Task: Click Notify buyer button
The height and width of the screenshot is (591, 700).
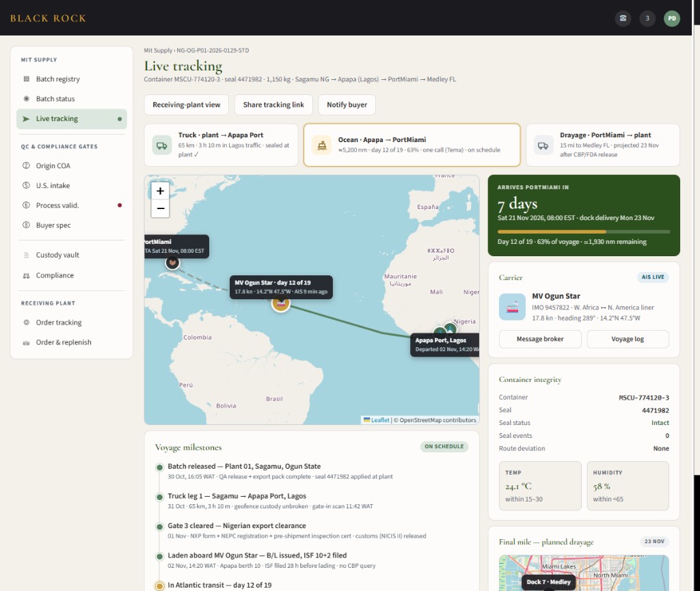Action: coord(347,105)
